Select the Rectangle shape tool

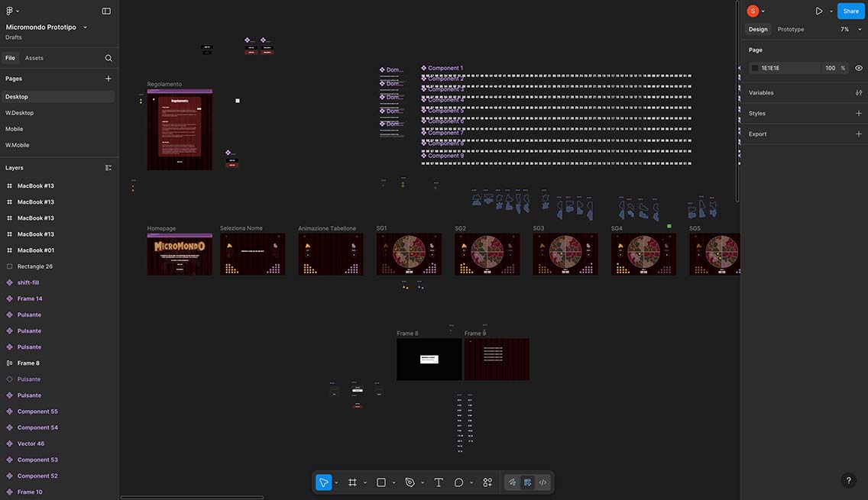tap(381, 482)
